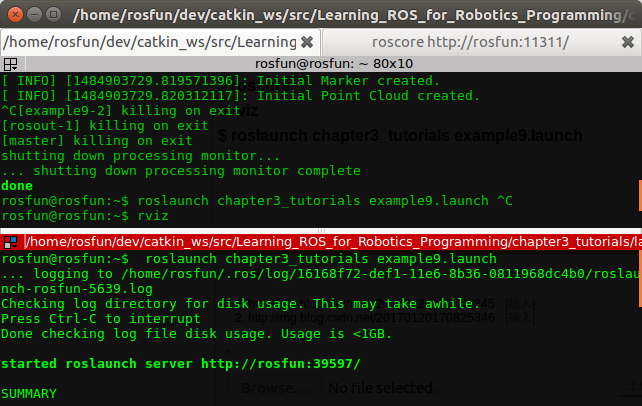The height and width of the screenshot is (406, 642).
Task: Click '^C[example9-2] killing on exit' line
Action: tap(121, 111)
